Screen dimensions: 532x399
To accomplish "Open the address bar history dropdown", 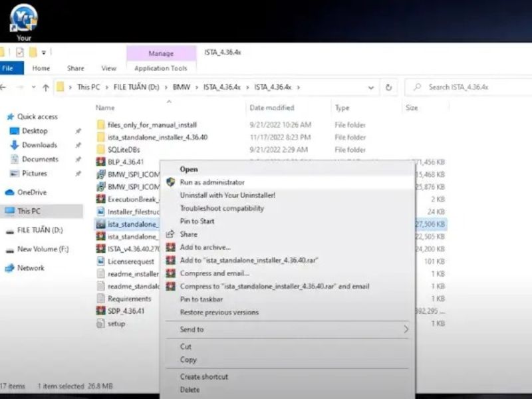I will [370, 87].
